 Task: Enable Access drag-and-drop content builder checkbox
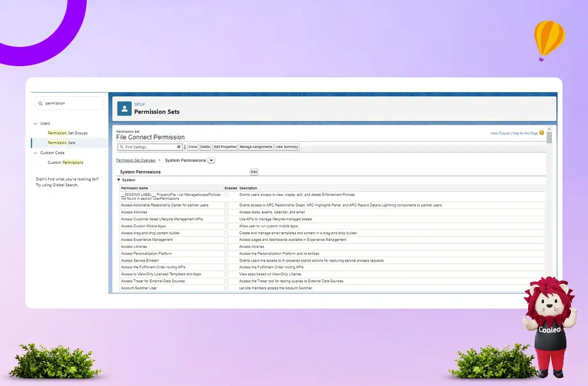point(226,233)
